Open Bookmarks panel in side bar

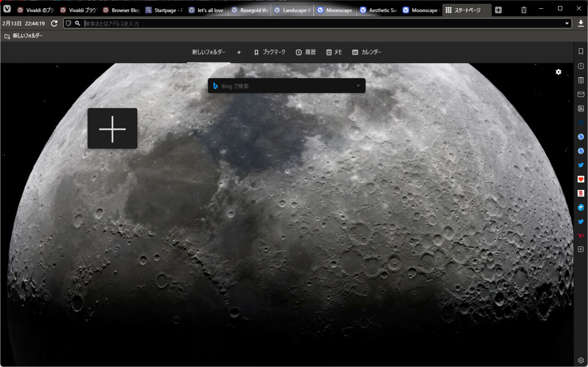[581, 52]
